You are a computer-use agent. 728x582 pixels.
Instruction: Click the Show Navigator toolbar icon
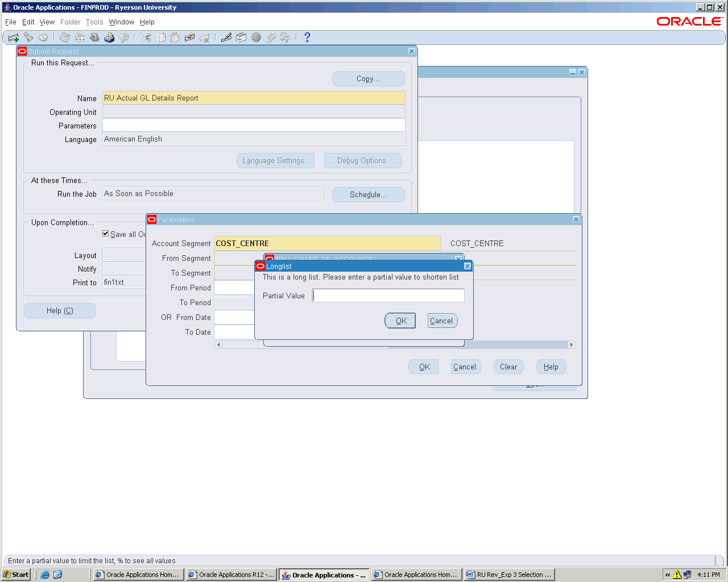coord(43,38)
